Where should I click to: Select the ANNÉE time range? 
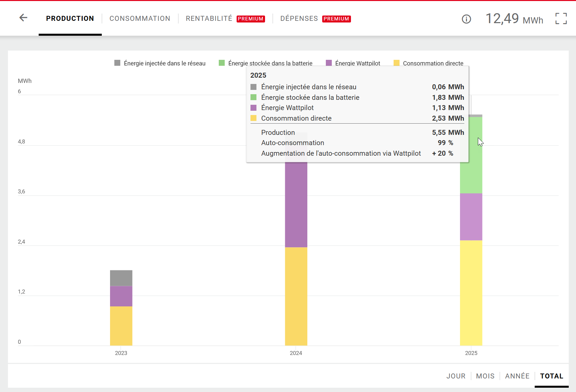tap(517, 376)
